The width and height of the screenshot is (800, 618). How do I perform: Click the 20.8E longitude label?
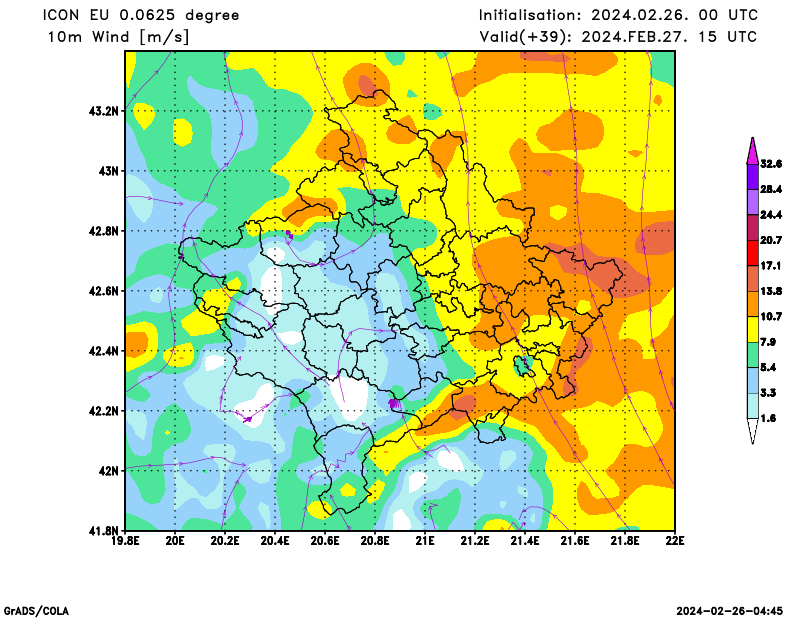(x=375, y=541)
